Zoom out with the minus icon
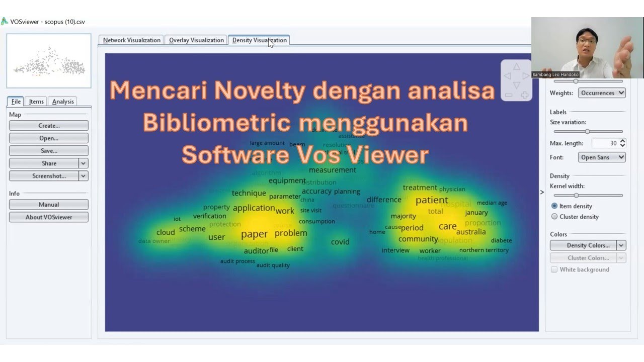The image size is (644, 362). pos(509,95)
